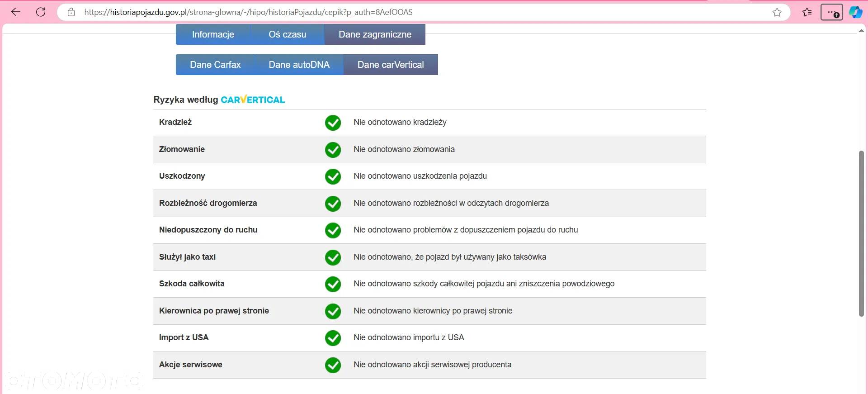
Task: Reload the page with the refresh icon
Action: (41, 12)
